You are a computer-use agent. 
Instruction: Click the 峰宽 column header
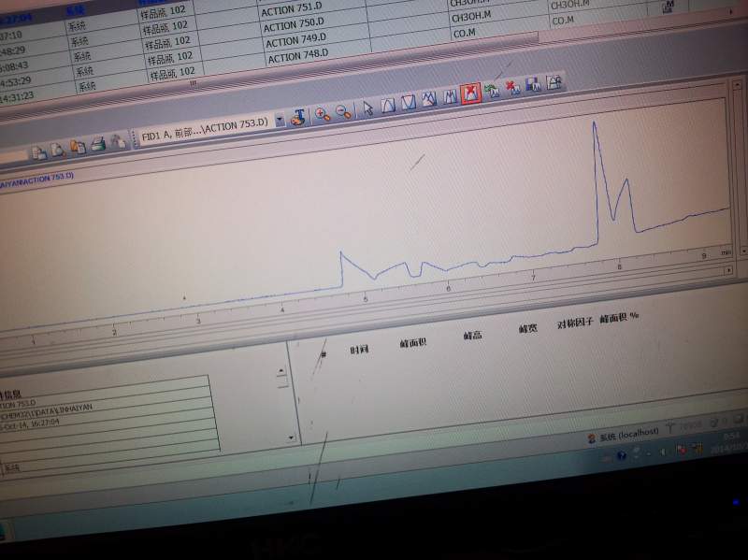[x=527, y=328]
